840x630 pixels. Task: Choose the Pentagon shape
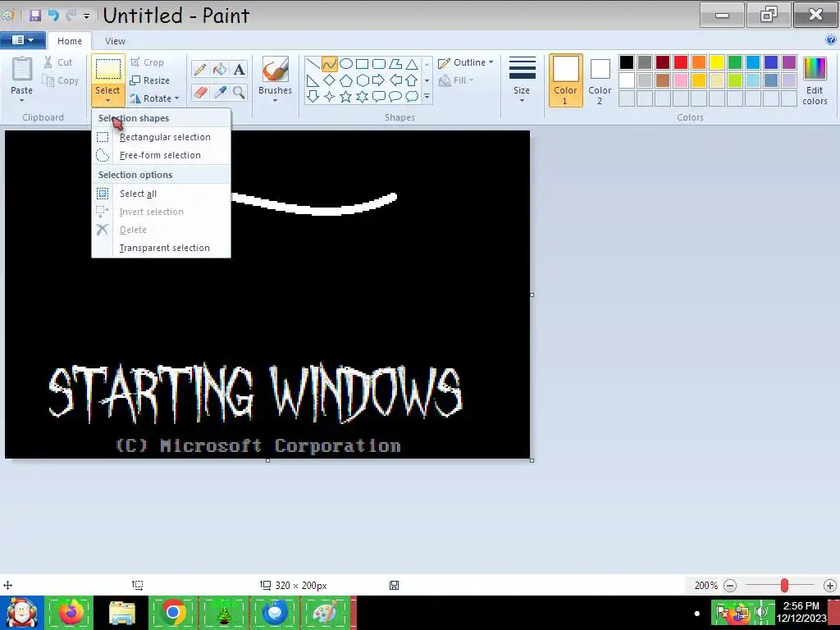pyautogui.click(x=346, y=80)
